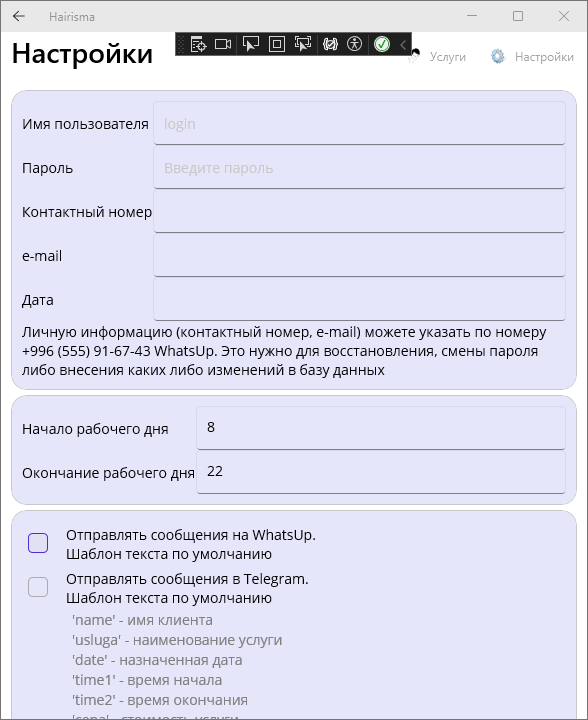Click the video camera debug toolbar icon
588x720 pixels.
223,44
